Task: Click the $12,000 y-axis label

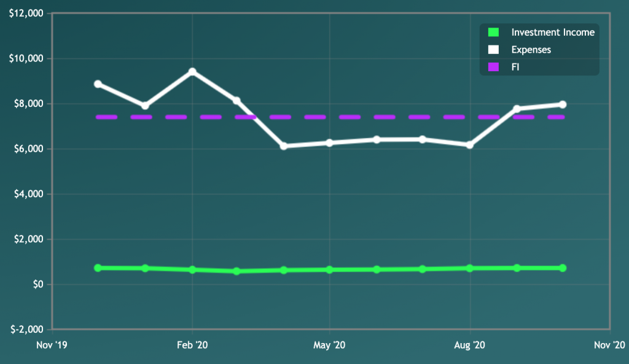Action: pos(26,14)
